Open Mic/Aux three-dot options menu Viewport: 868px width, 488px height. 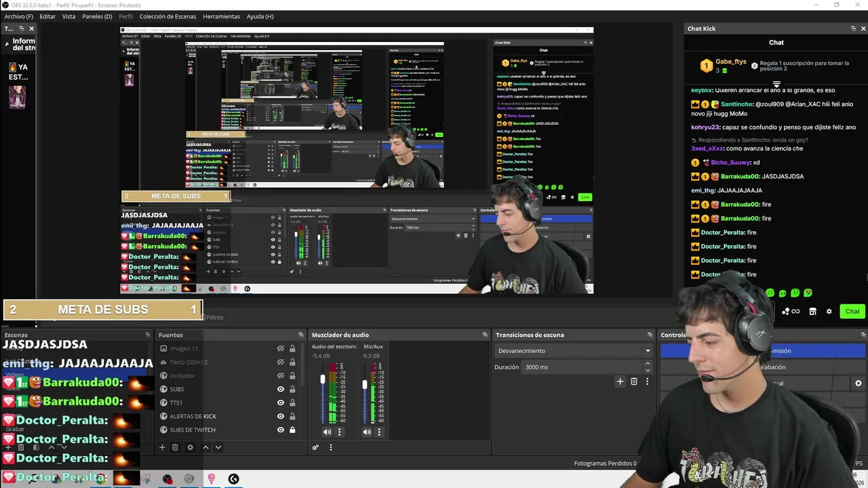coord(379,432)
